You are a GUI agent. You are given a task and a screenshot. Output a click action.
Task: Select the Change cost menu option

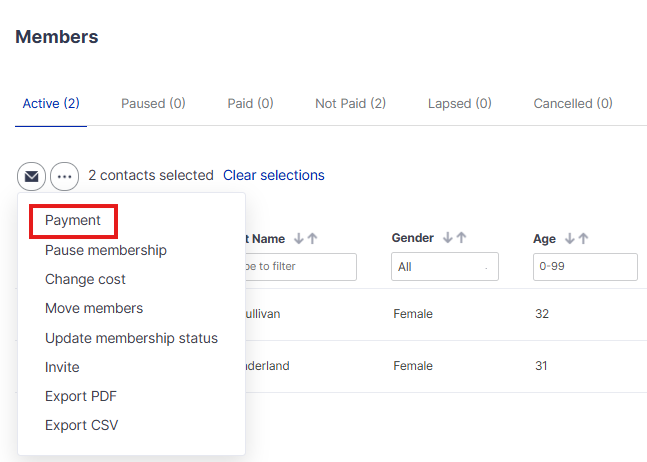[x=85, y=279]
